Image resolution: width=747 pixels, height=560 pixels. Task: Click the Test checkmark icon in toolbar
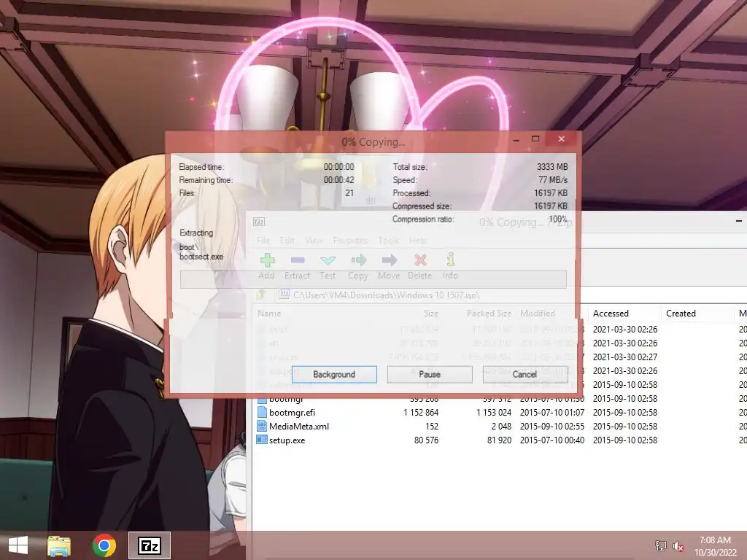coord(328,260)
